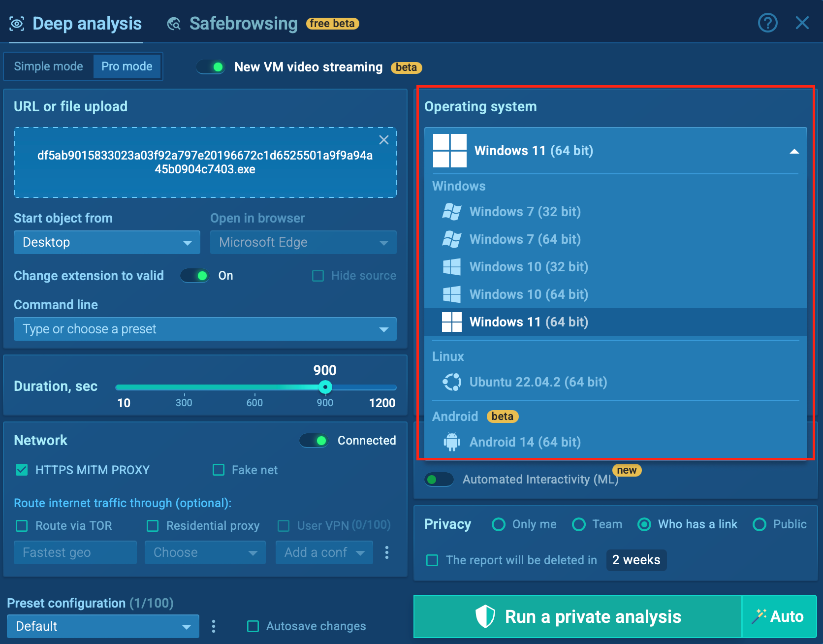Viewport: 823px width, 644px height.
Task: Click the Duration slider handle at 900
Action: (325, 387)
